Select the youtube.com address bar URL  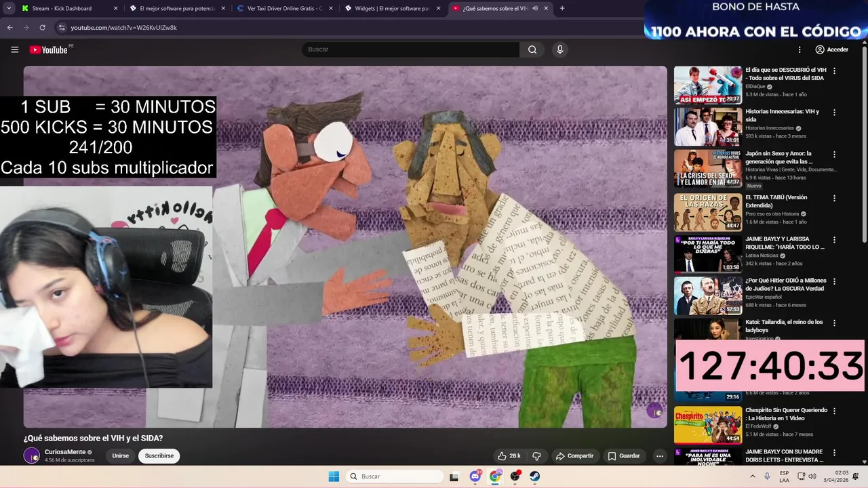point(123,28)
